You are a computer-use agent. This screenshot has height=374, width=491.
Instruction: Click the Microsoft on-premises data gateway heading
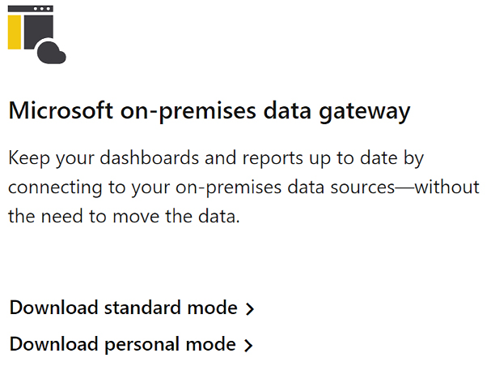click(x=209, y=111)
